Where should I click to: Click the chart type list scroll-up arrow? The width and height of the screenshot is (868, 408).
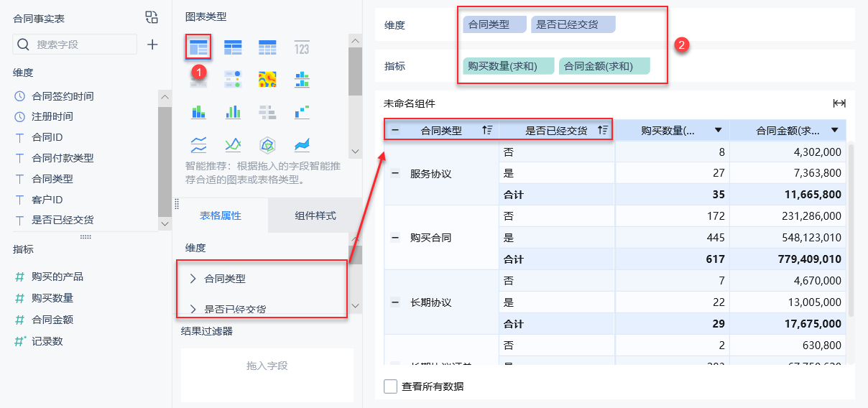355,40
